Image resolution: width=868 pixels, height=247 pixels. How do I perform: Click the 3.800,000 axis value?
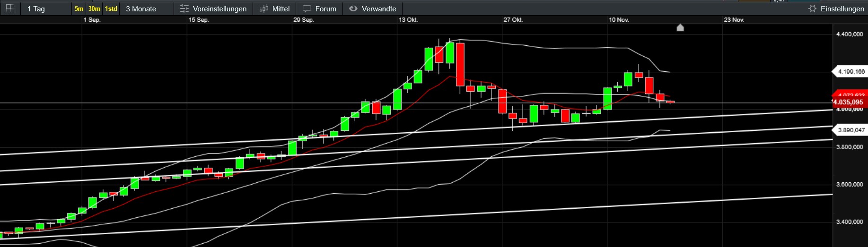[x=850, y=147]
